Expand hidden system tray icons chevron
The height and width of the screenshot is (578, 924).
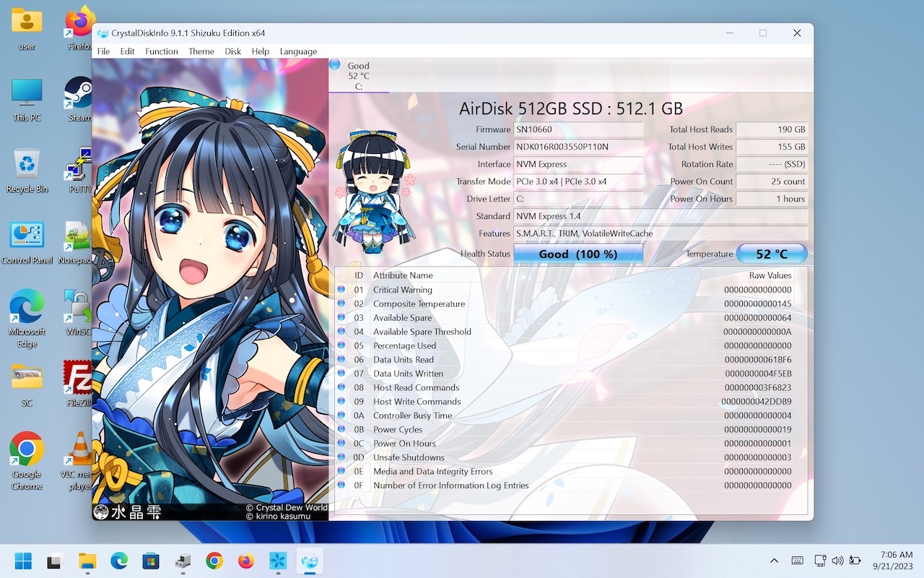click(x=774, y=561)
